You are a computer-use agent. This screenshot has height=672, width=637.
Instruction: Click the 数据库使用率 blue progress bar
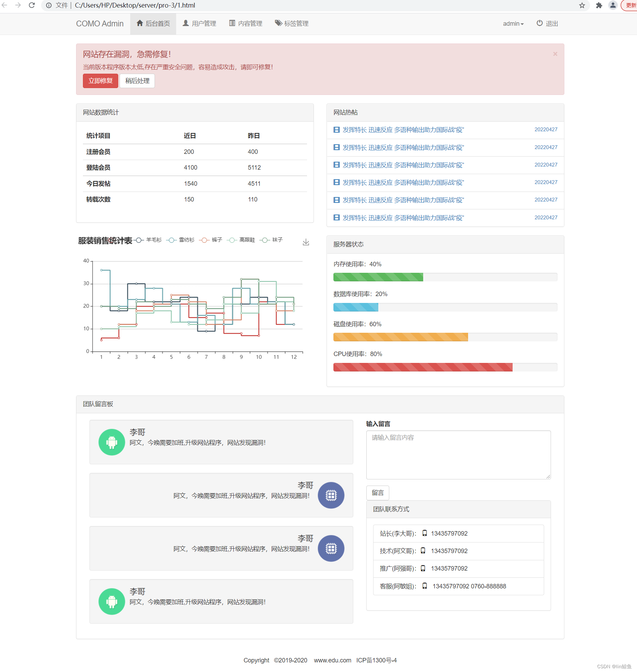point(356,307)
